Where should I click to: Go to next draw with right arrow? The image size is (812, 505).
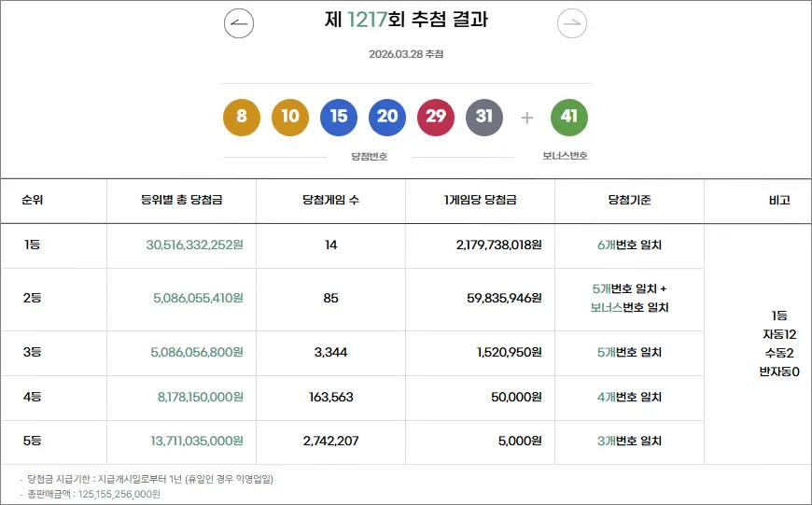click(x=572, y=23)
